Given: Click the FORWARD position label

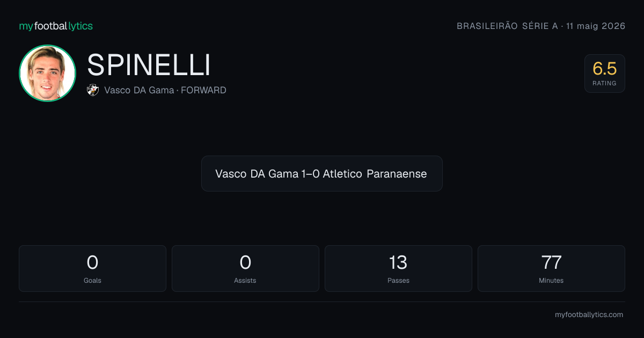Looking at the screenshot, I should pos(203,90).
